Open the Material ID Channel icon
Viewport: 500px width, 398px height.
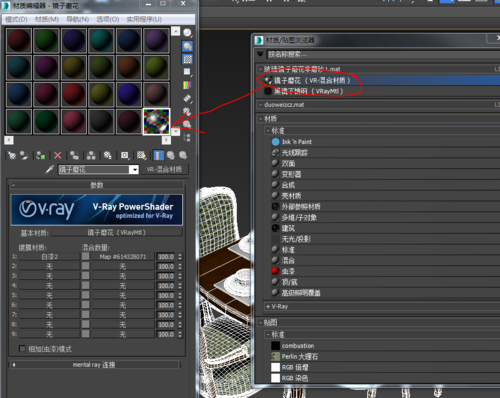(x=124, y=155)
